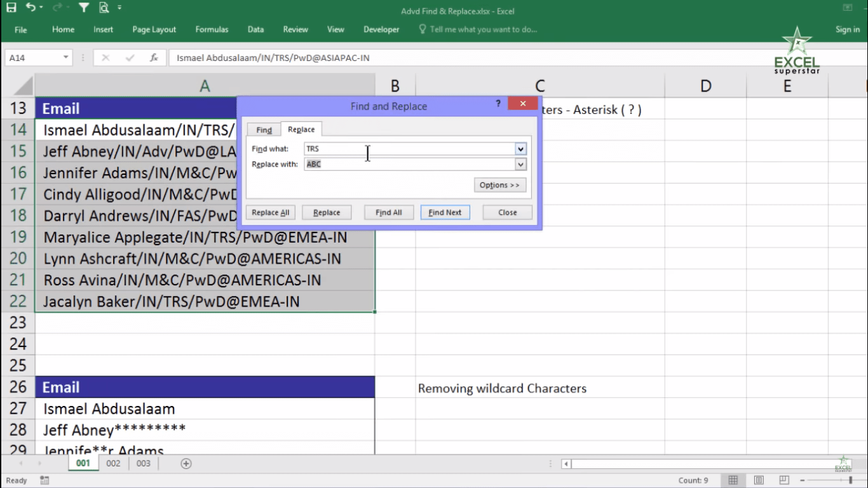Add a new sheet with the plus button
This screenshot has width=868, height=488.
185,463
